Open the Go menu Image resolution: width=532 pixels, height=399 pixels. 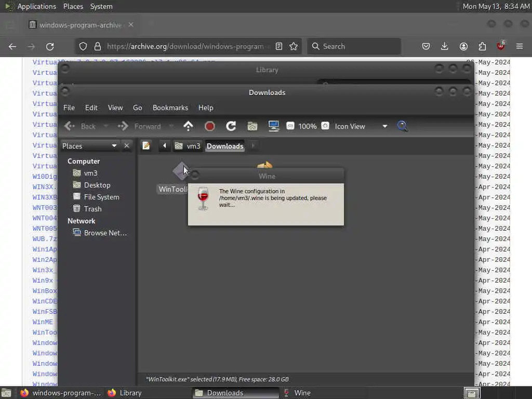137,108
